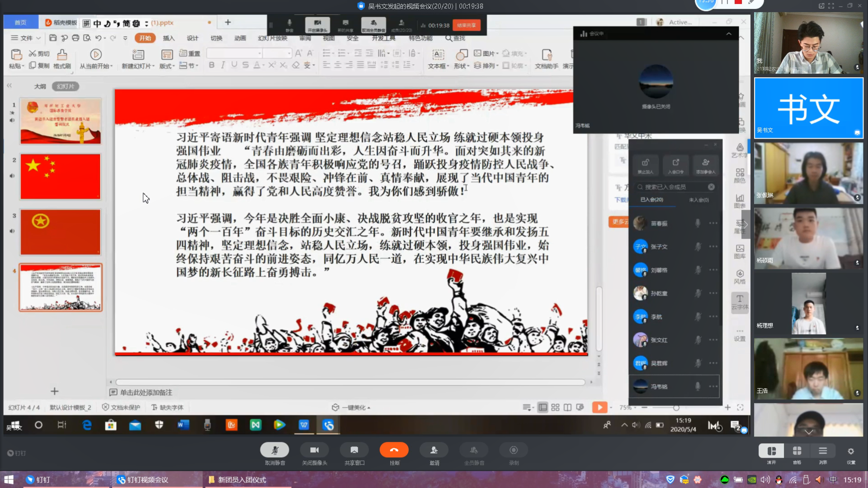Click the invite participants icon
The width and height of the screenshot is (868, 488).
coord(434,450)
